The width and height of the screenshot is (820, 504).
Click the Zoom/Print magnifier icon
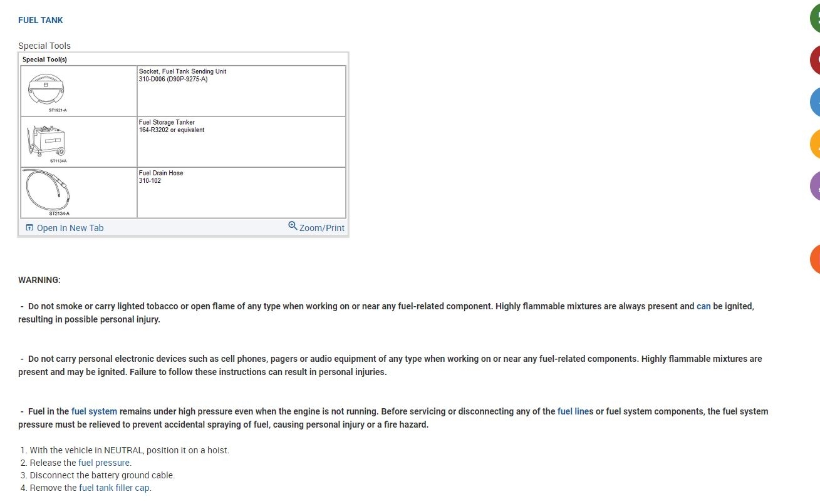coord(293,226)
